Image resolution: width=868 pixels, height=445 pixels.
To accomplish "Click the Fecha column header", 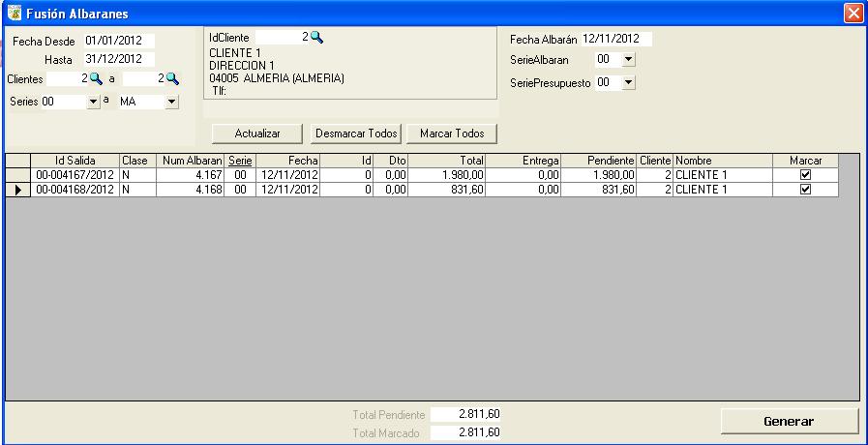I will (287, 161).
